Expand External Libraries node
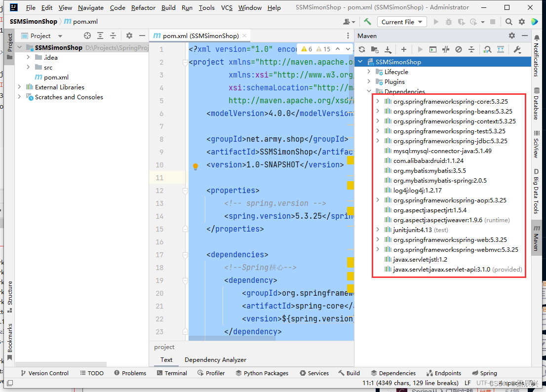This screenshot has width=546, height=392. point(20,87)
